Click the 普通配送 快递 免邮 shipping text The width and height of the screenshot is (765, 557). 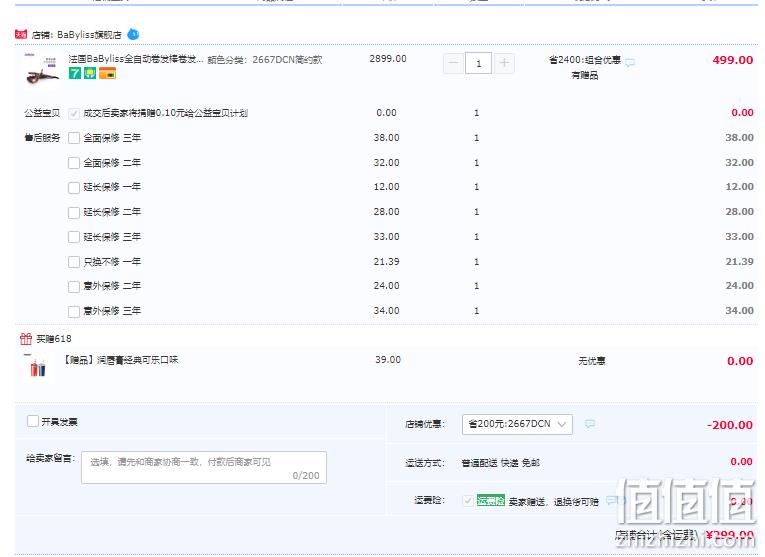[501, 462]
